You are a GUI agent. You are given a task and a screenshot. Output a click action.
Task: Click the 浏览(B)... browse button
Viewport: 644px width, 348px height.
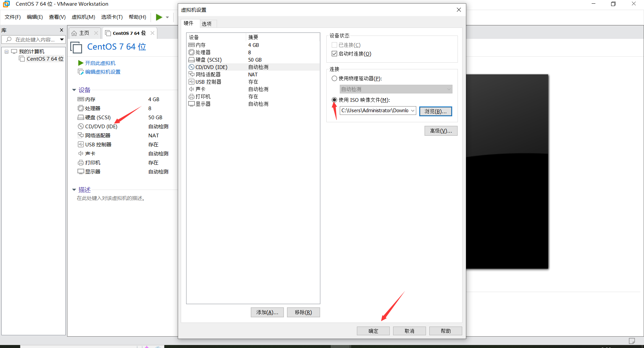[x=435, y=111]
